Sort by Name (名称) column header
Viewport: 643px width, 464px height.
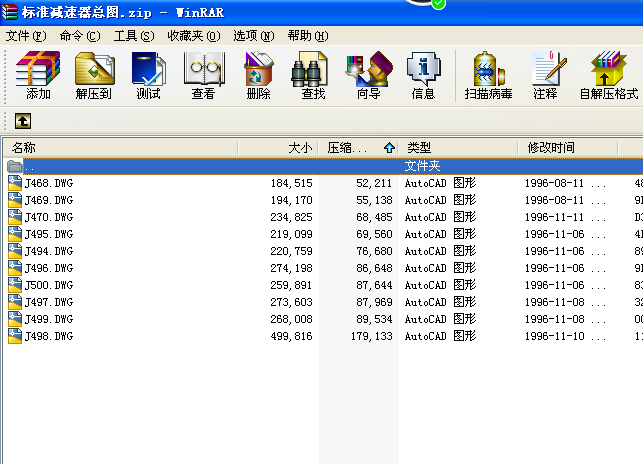coord(121,148)
